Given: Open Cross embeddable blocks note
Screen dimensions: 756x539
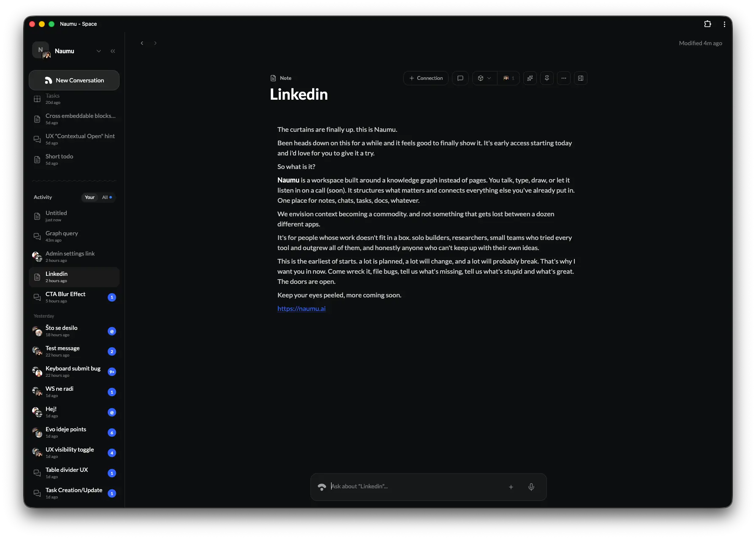Looking at the screenshot, I should click(x=74, y=119).
